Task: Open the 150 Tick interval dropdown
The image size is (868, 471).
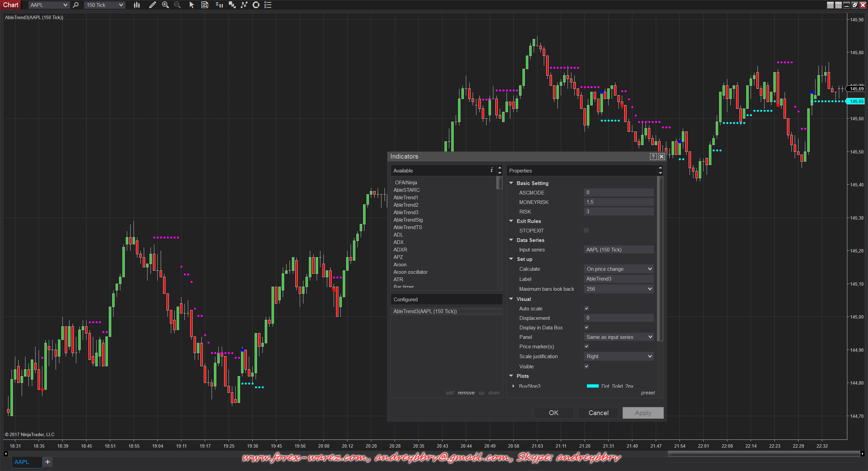Action: tap(104, 5)
